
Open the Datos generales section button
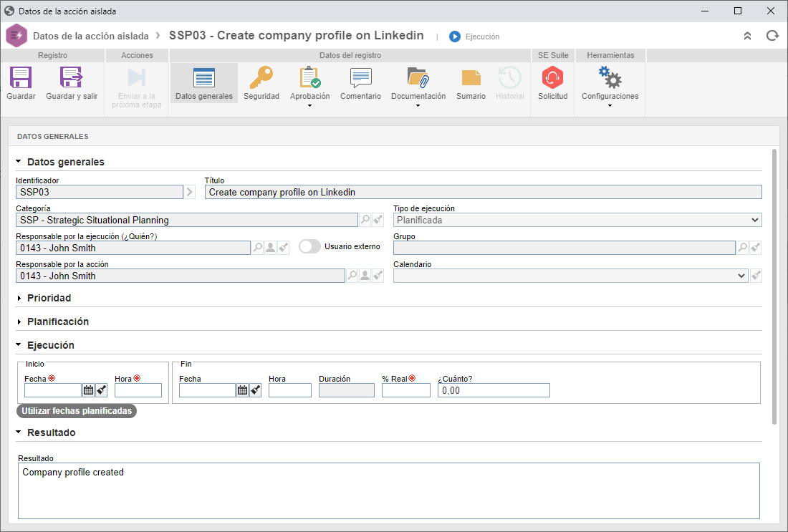click(x=204, y=84)
